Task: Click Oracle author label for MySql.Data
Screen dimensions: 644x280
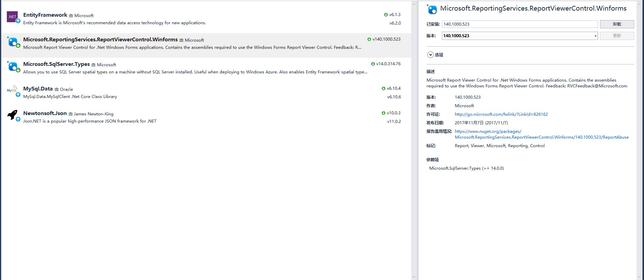Action: coord(66,89)
